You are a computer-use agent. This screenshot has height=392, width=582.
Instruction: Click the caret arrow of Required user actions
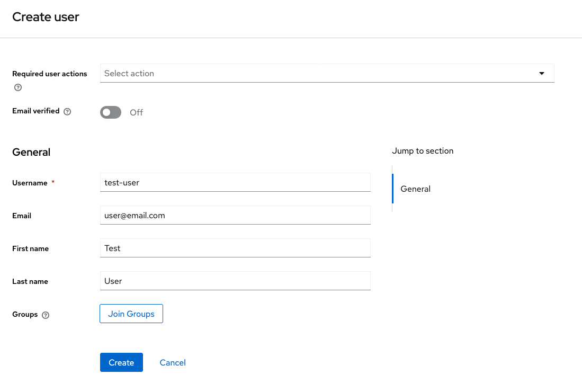[542, 74]
